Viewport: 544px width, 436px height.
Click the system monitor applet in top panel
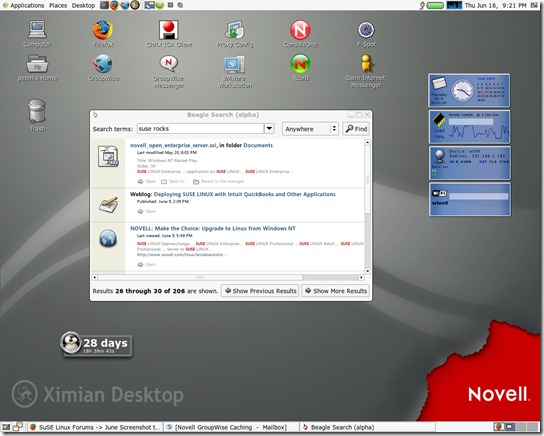(x=454, y=5)
